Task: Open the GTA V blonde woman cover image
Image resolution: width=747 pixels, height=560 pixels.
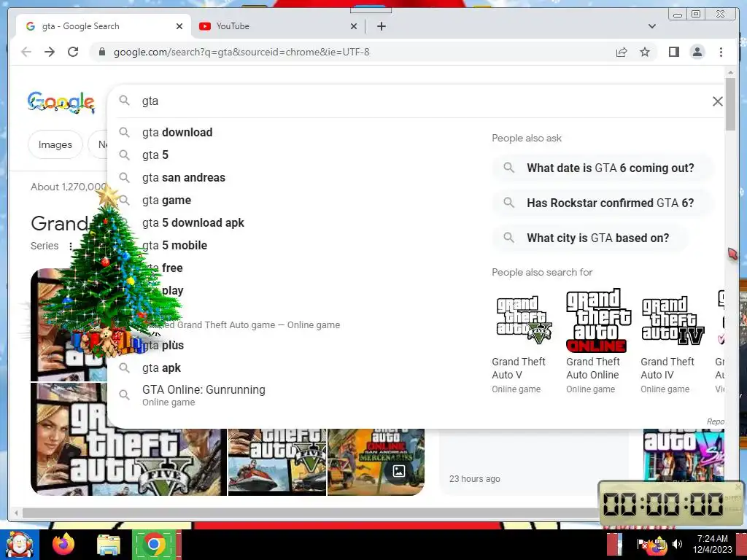Action: (x=128, y=439)
